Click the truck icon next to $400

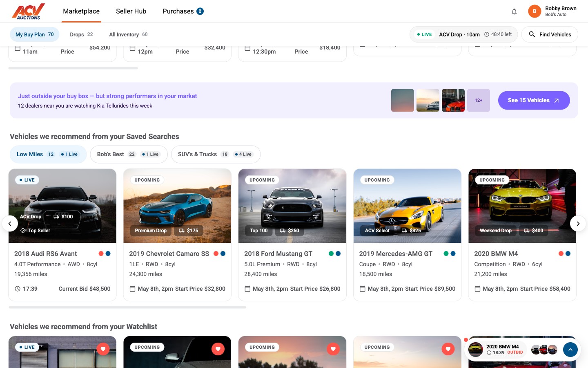click(527, 231)
